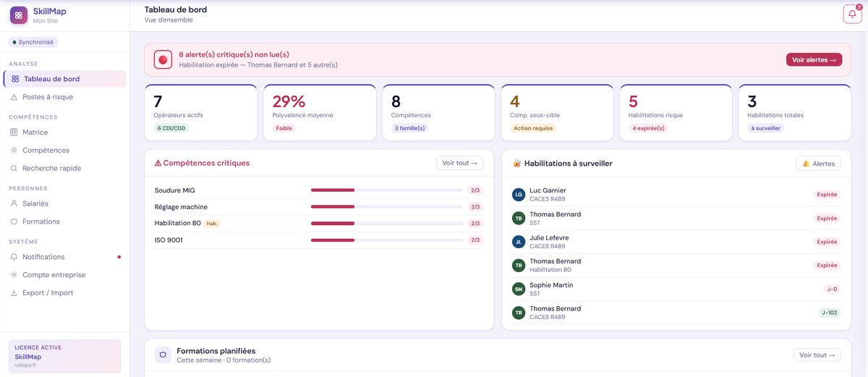Click the Recherche rapide magnifier icon
Viewport: 868px width, 377px height.
click(14, 168)
